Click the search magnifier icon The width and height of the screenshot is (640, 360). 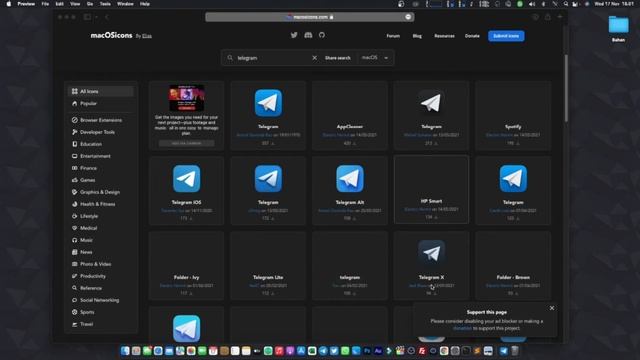230,58
